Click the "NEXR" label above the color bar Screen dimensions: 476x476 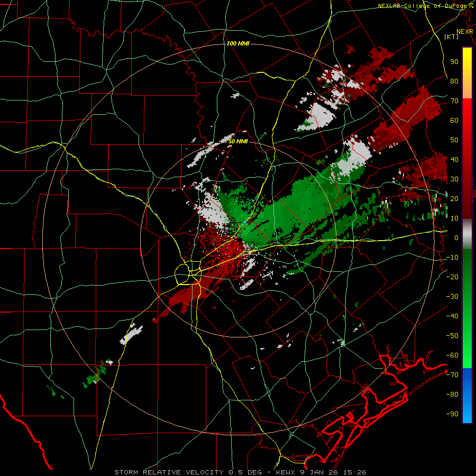pos(465,32)
